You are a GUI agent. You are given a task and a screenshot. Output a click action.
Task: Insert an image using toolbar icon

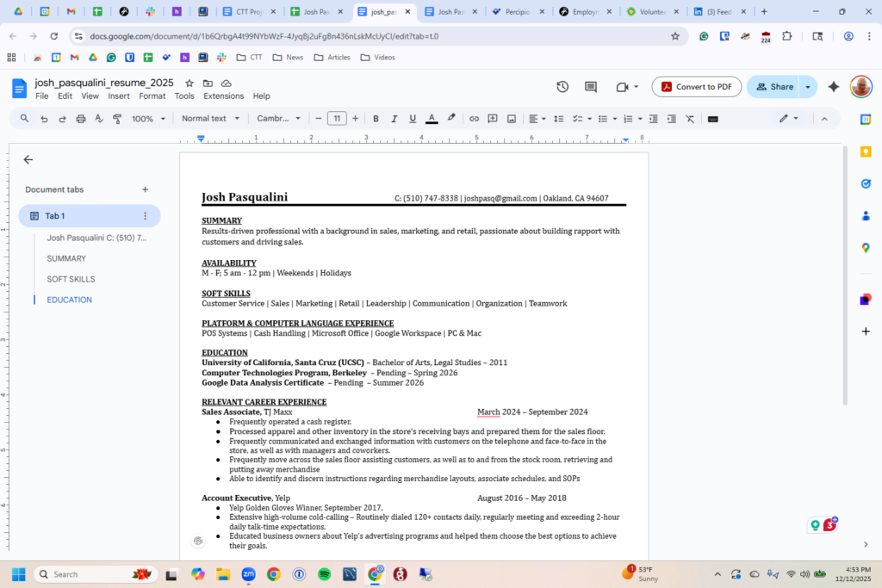(511, 119)
